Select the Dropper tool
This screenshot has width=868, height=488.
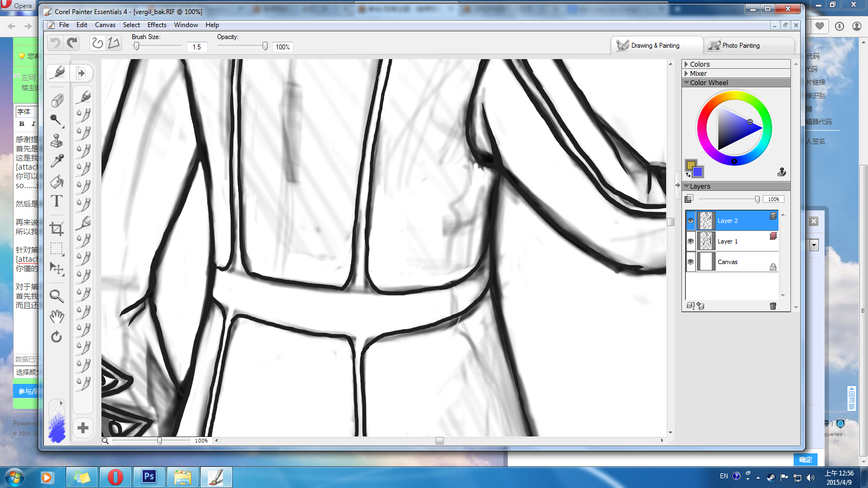pos(57,161)
